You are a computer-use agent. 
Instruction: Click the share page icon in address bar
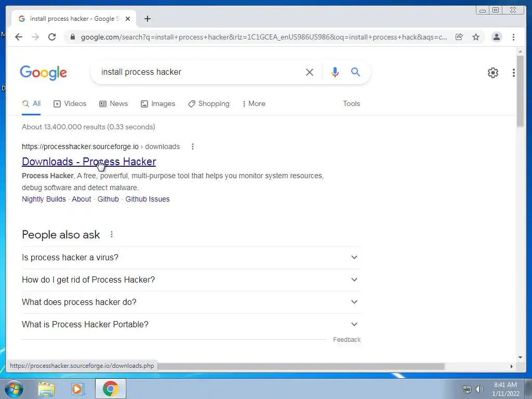pos(459,37)
